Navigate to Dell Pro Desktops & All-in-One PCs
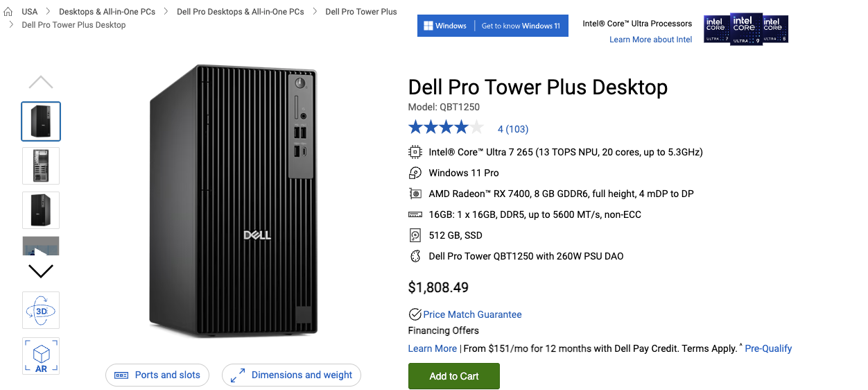 240,12
